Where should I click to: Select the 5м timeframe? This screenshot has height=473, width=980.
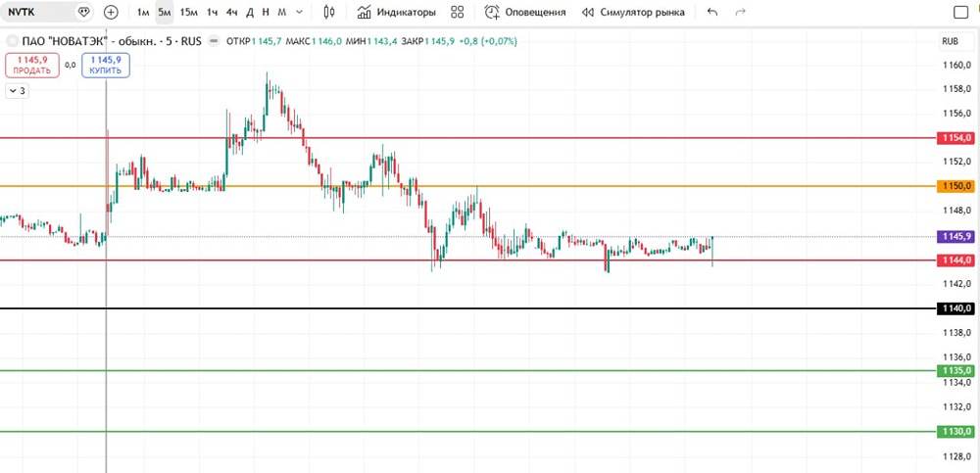[x=165, y=12]
